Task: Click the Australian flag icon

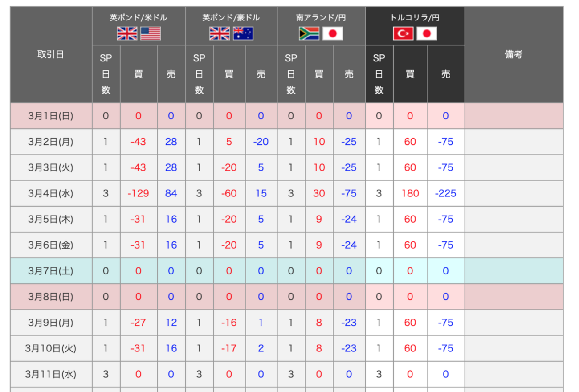Action: click(x=243, y=34)
